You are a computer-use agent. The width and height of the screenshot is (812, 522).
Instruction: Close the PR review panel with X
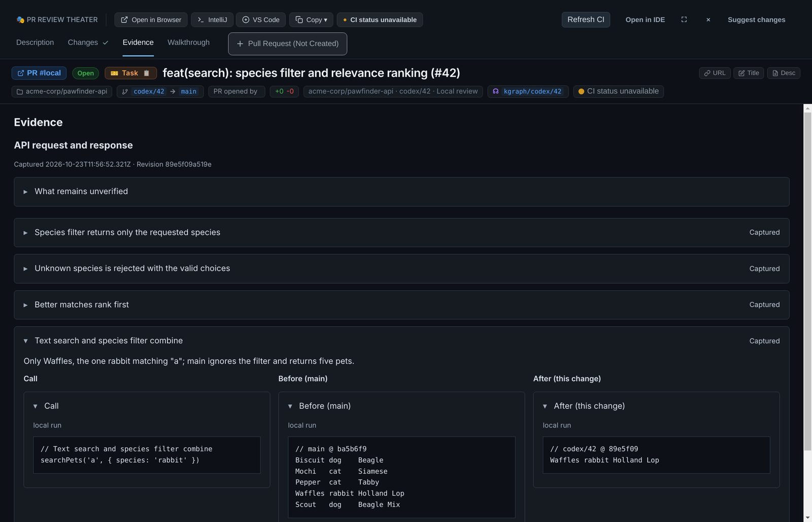[x=708, y=20]
